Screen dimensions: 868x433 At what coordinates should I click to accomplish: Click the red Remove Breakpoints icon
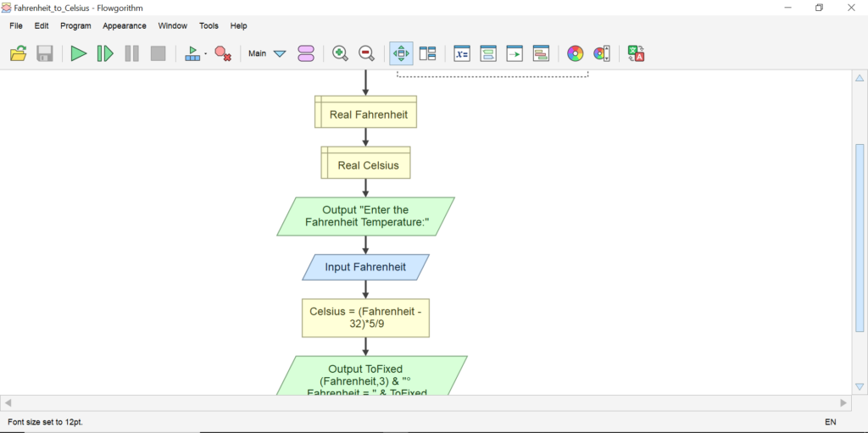click(x=223, y=54)
